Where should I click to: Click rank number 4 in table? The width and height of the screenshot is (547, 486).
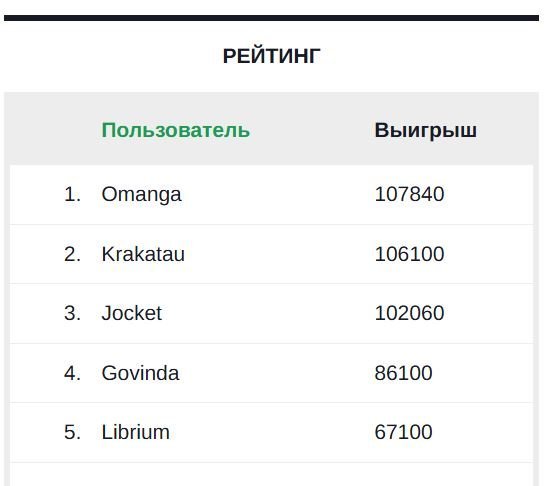[72, 373]
